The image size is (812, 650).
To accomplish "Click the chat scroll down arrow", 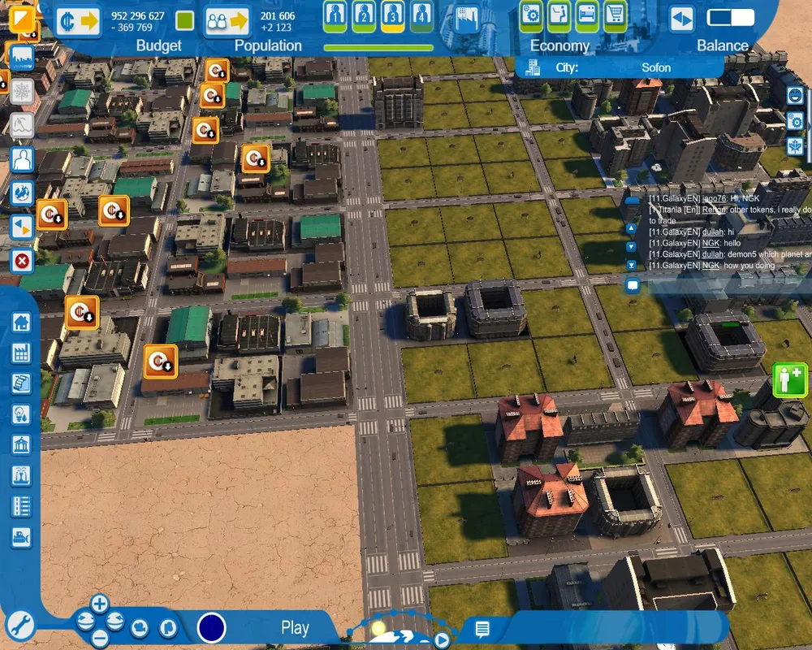I will (x=631, y=247).
